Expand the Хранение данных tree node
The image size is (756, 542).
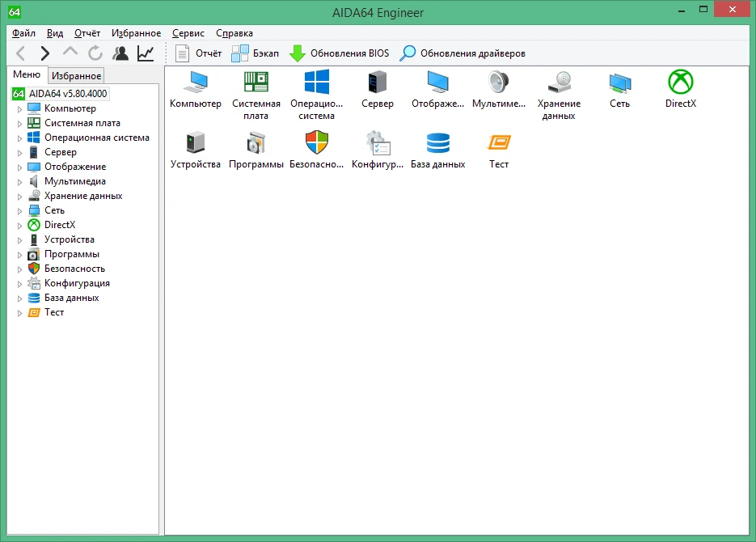click(x=19, y=197)
